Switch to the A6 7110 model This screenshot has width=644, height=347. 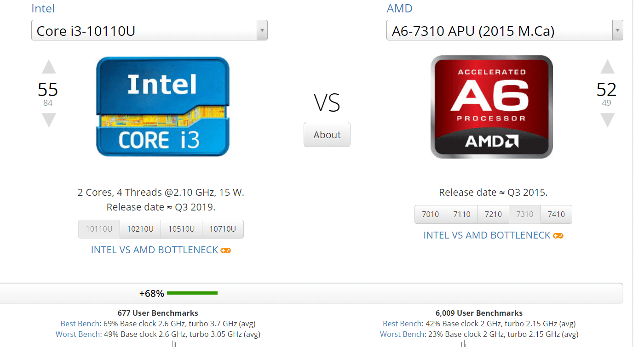(462, 214)
